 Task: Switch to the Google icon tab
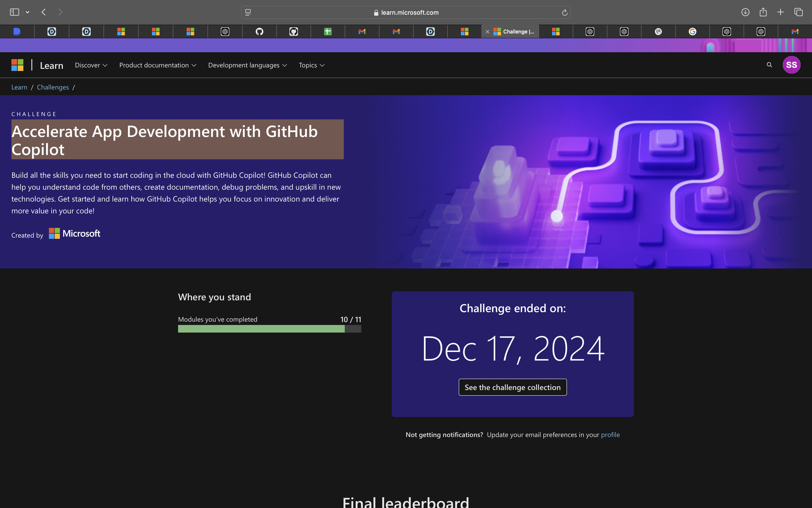[x=692, y=32]
